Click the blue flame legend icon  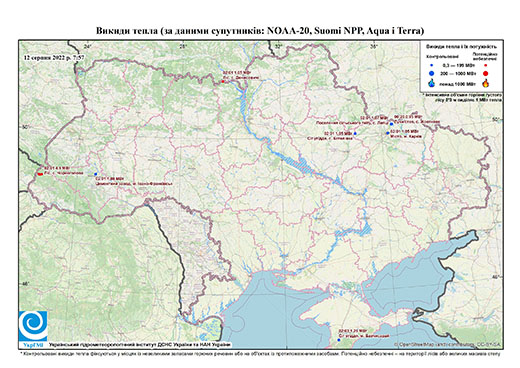click(431, 83)
